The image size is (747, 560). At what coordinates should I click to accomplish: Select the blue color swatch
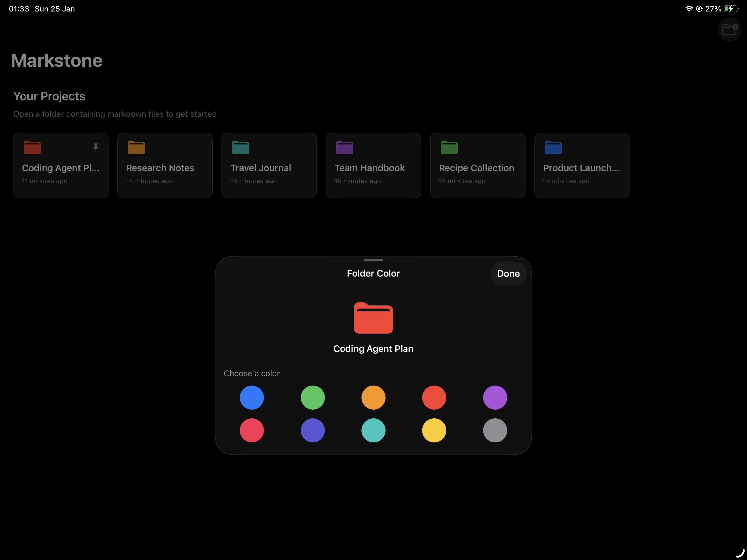click(x=252, y=398)
